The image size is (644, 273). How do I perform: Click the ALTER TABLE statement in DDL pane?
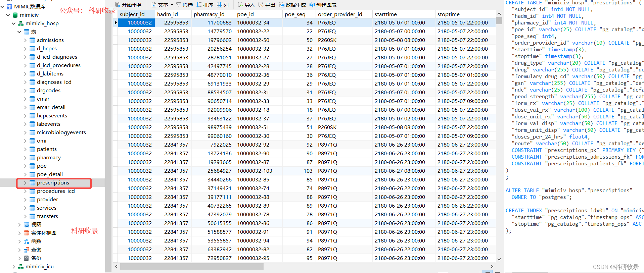click(x=569, y=190)
